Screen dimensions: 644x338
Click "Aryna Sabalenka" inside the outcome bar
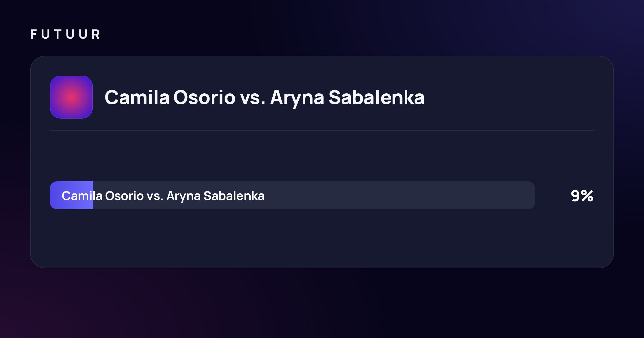point(215,196)
